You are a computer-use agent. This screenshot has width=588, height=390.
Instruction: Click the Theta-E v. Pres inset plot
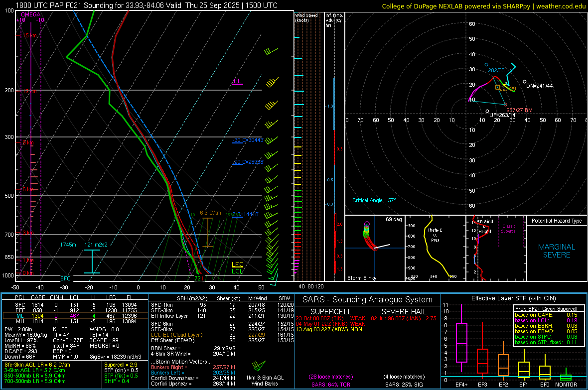click(436, 248)
